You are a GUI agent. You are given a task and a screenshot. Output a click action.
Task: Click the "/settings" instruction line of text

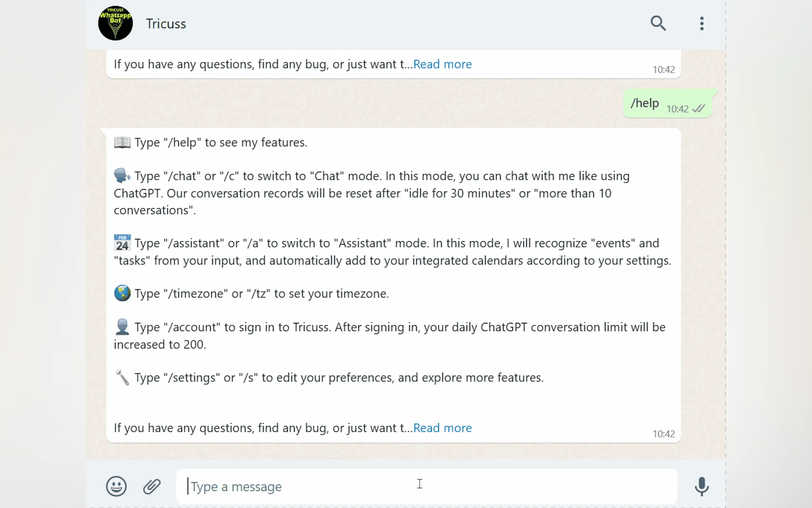click(x=339, y=377)
